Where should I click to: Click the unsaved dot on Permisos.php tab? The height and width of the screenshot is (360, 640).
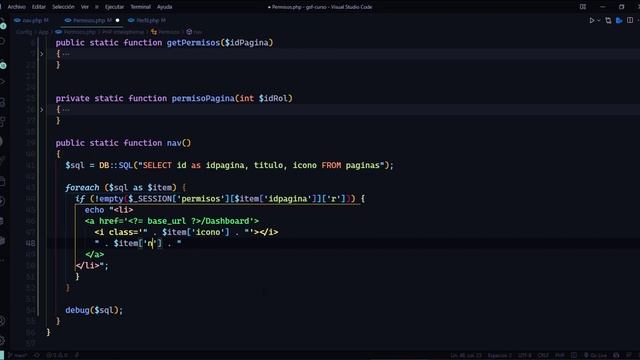tap(118, 20)
